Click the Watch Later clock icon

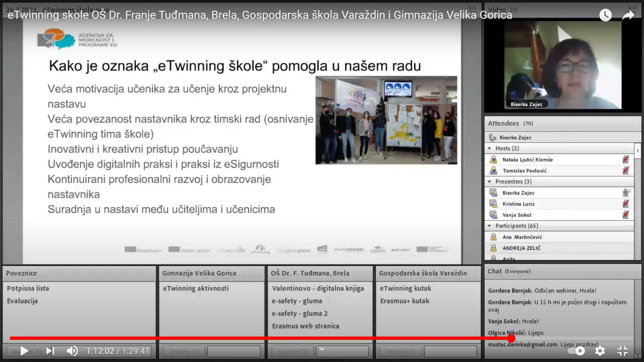coord(605,15)
